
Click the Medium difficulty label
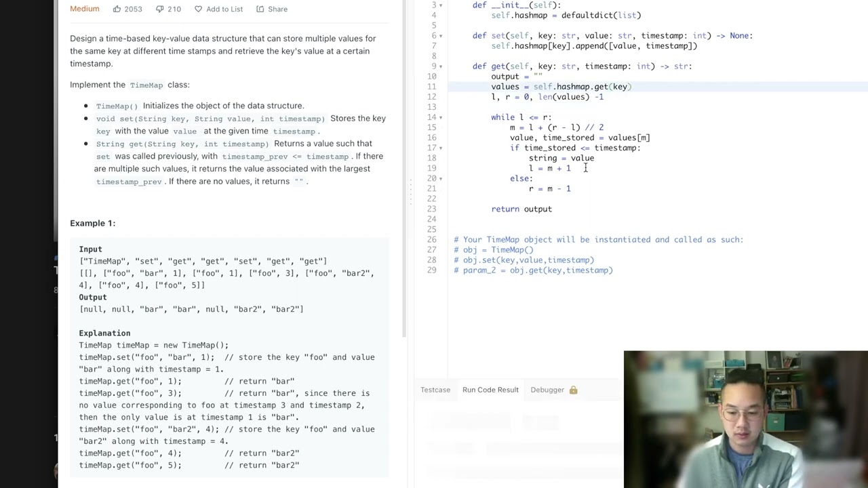[85, 9]
